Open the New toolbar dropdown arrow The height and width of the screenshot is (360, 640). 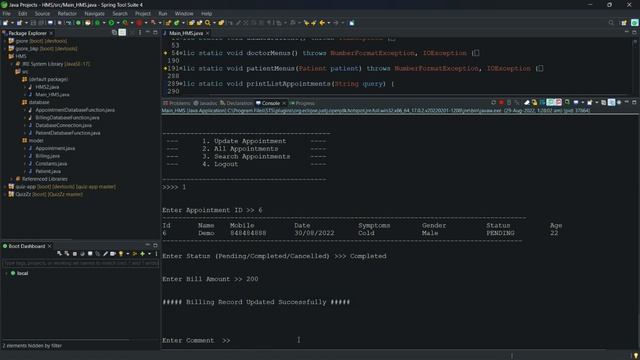click(12, 23)
